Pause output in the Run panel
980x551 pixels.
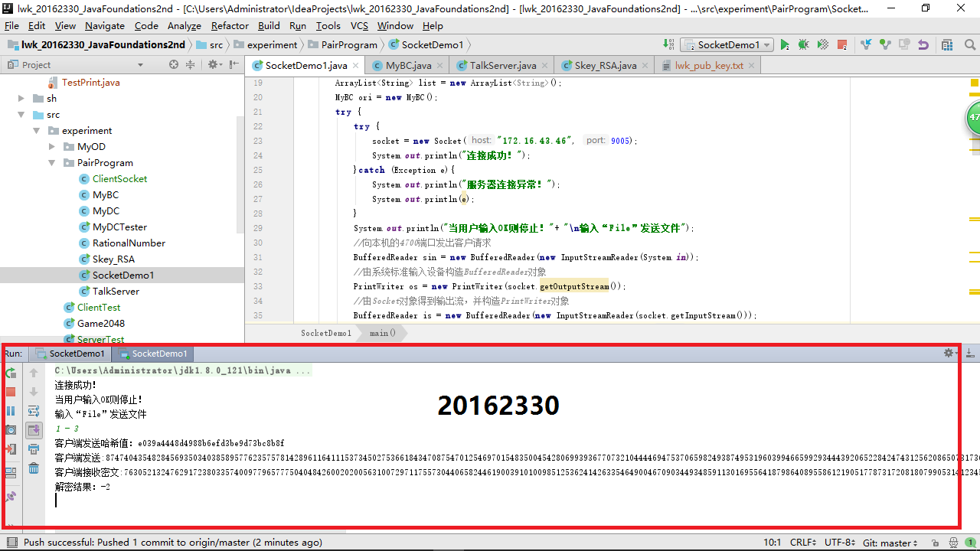coord(11,411)
